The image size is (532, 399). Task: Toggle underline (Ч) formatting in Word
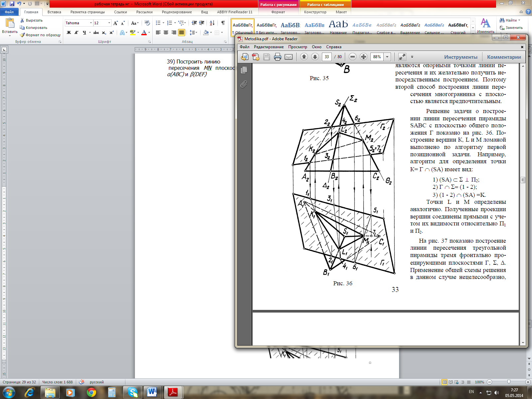[84, 33]
